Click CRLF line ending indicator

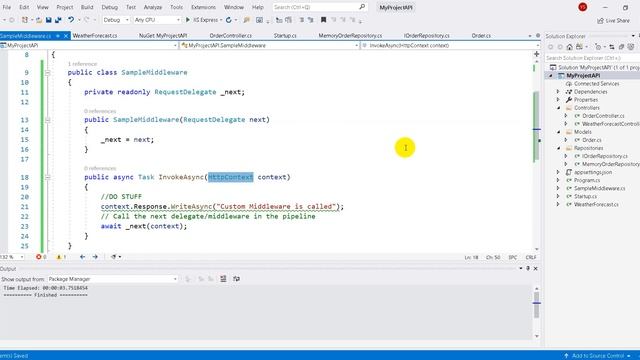tap(531, 257)
